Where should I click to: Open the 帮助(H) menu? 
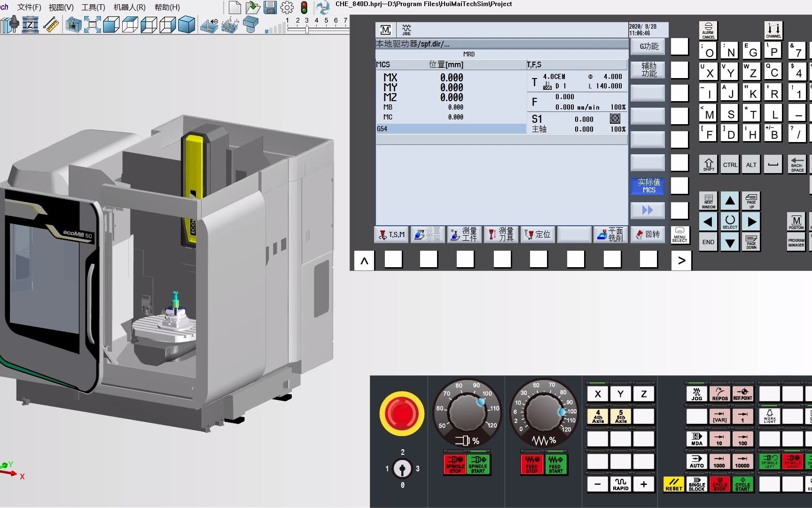pyautogui.click(x=167, y=7)
